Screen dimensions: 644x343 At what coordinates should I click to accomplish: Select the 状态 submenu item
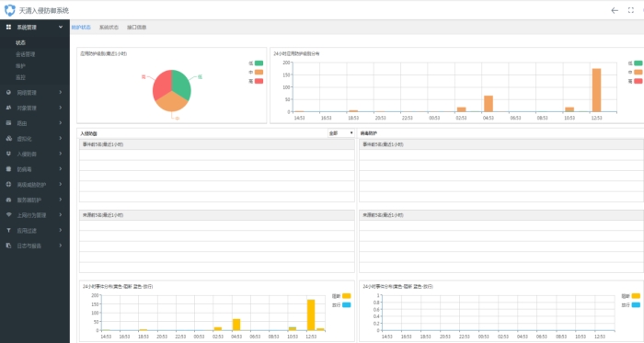[21, 42]
